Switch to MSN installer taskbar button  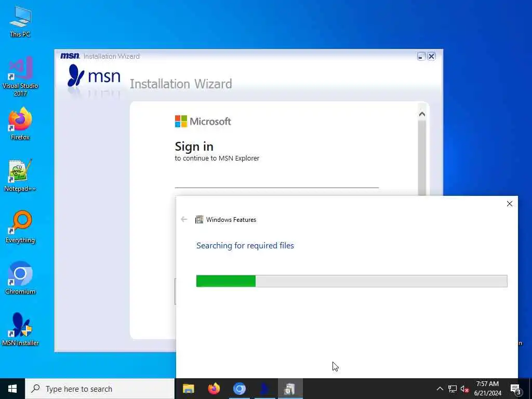[x=264, y=389]
